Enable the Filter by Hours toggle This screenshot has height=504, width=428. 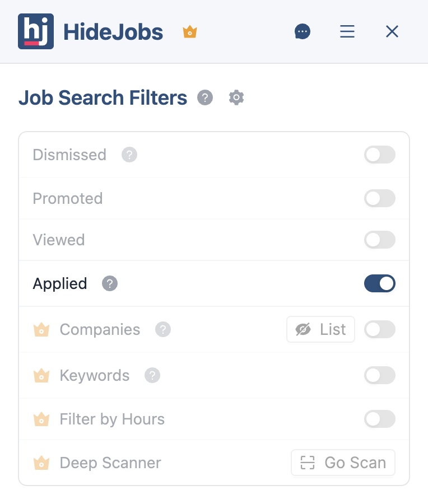[x=380, y=419]
